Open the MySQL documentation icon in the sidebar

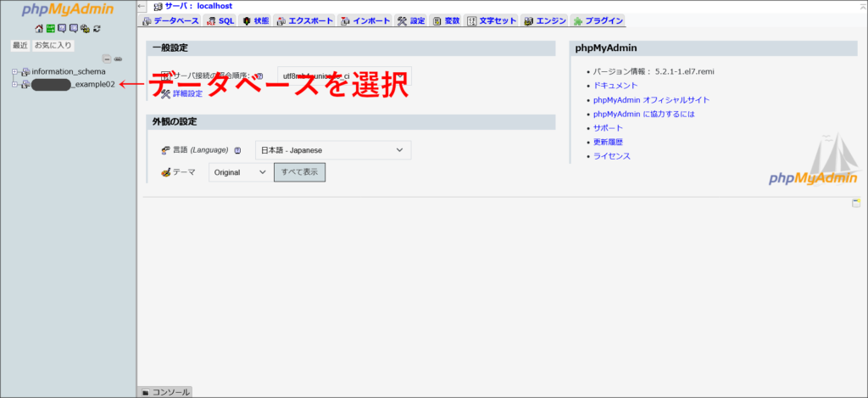point(74,29)
